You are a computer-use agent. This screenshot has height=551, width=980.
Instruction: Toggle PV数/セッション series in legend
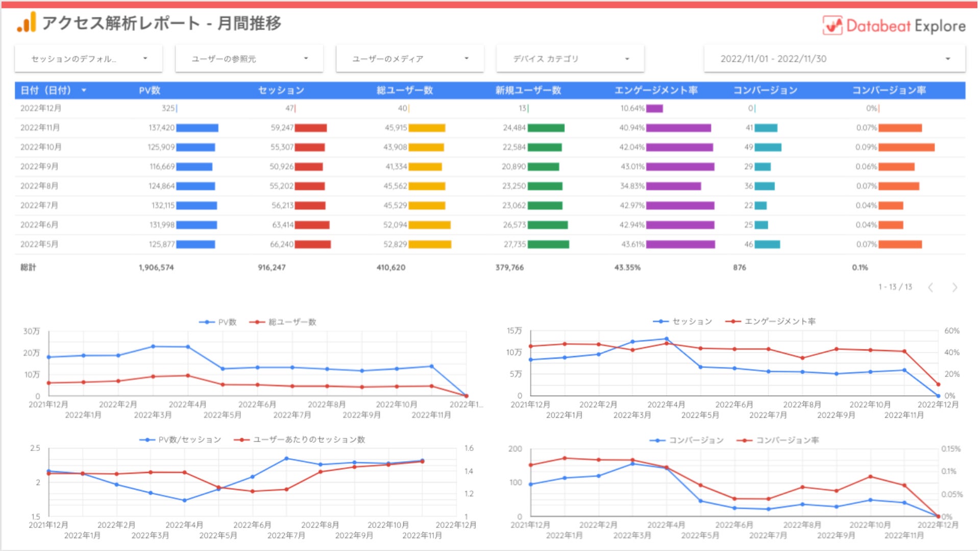[x=189, y=440]
